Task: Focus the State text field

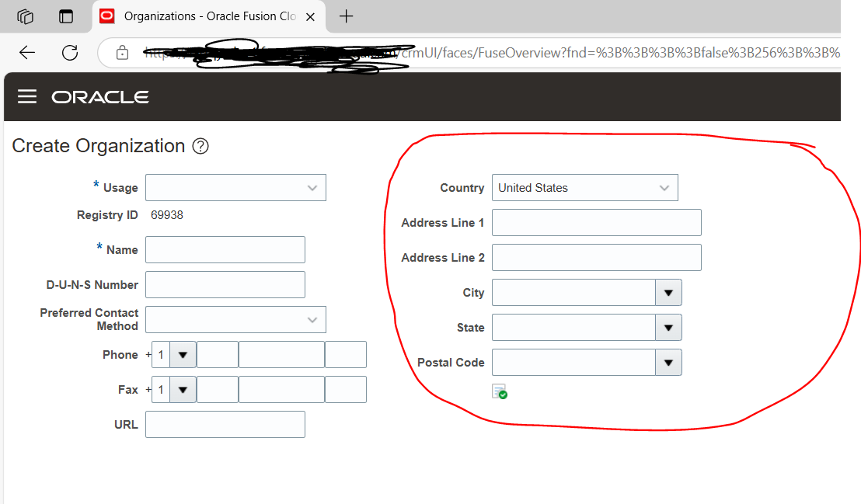Action: coord(573,328)
